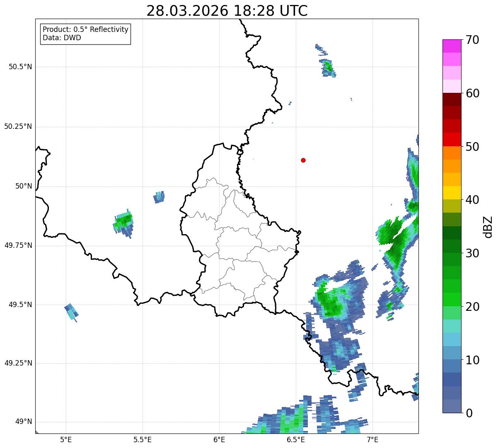
Task: Click the small echo cell near 5.6°E 50°N
Action: tap(159, 197)
